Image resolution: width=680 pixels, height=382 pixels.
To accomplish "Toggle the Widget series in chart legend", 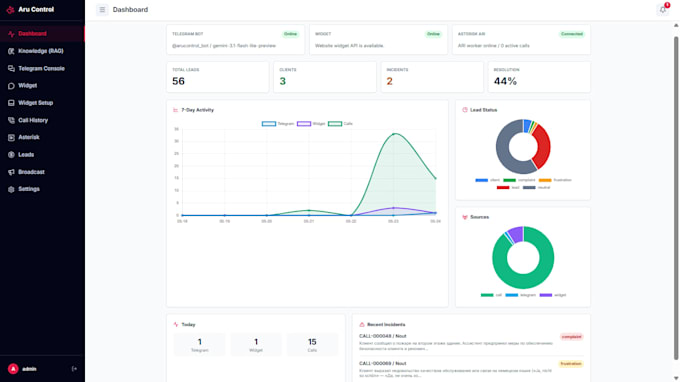I will 311,124.
